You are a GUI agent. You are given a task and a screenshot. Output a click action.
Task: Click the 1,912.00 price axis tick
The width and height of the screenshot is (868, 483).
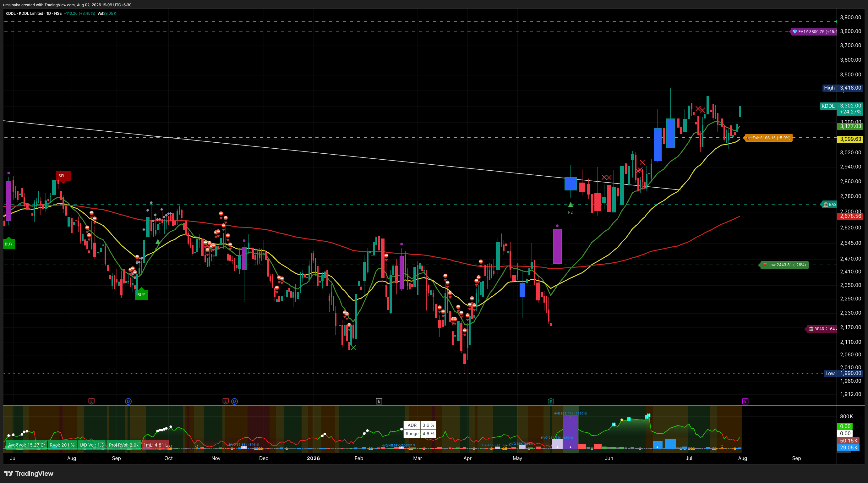[x=850, y=394]
